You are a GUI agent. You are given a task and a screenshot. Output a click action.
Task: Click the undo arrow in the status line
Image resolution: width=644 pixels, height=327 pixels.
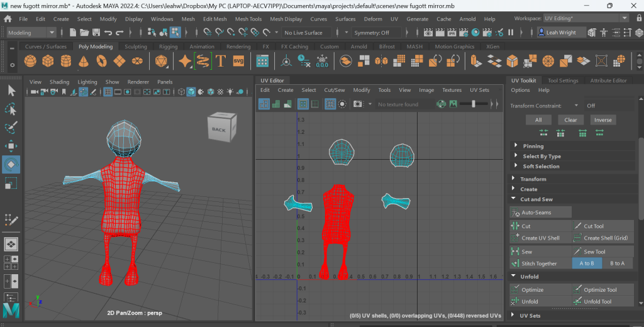(108, 33)
